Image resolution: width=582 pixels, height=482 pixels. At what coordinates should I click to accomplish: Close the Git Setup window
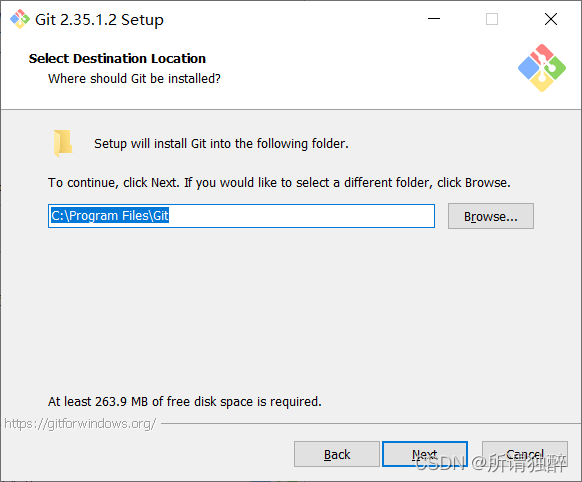tap(551, 19)
